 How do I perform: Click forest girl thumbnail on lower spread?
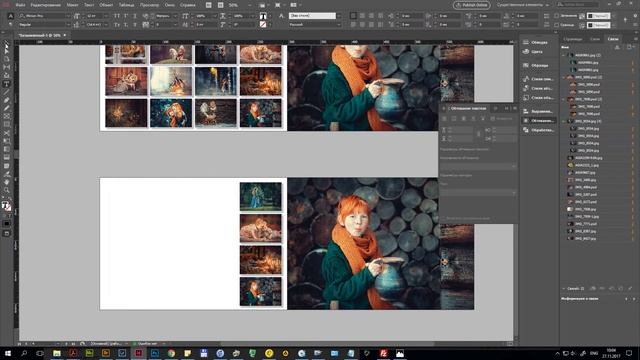pos(260,197)
